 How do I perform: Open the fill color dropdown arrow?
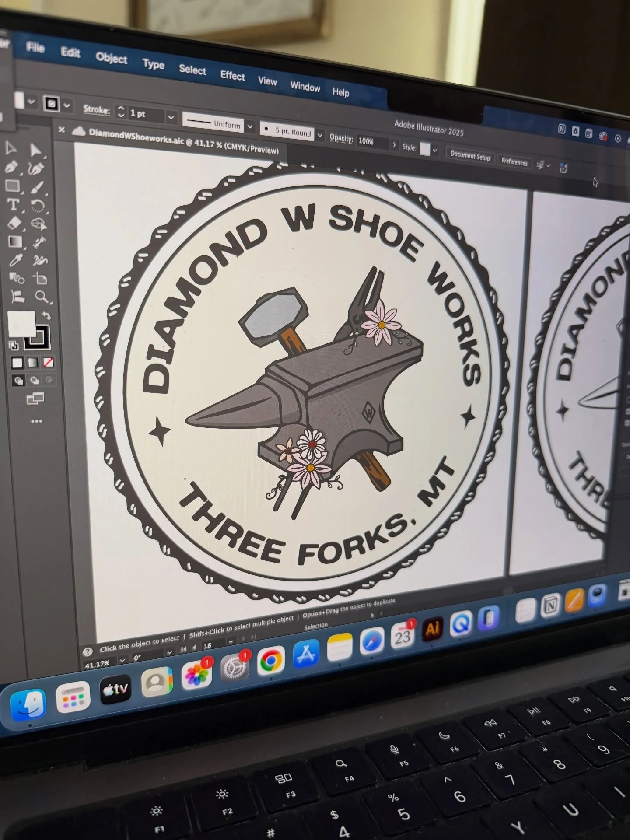(31, 102)
